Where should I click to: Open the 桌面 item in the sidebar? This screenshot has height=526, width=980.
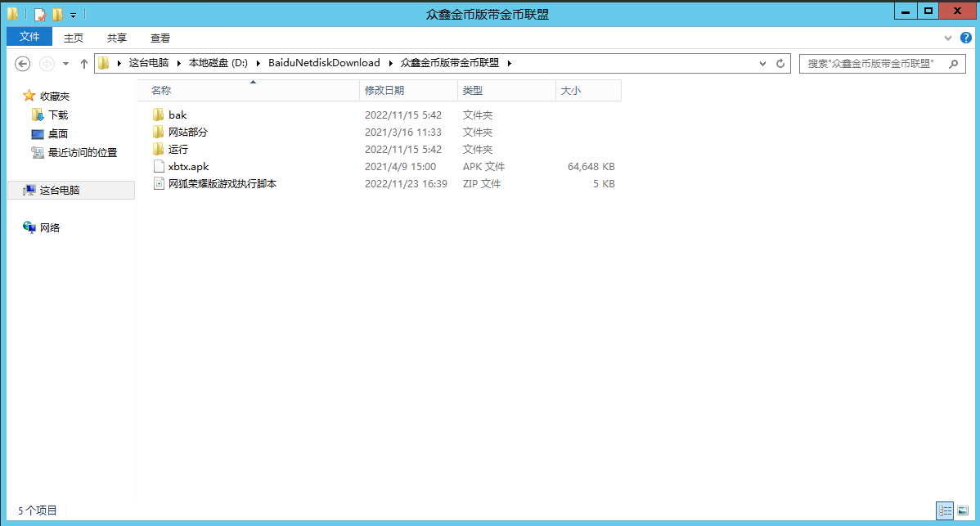pyautogui.click(x=56, y=133)
